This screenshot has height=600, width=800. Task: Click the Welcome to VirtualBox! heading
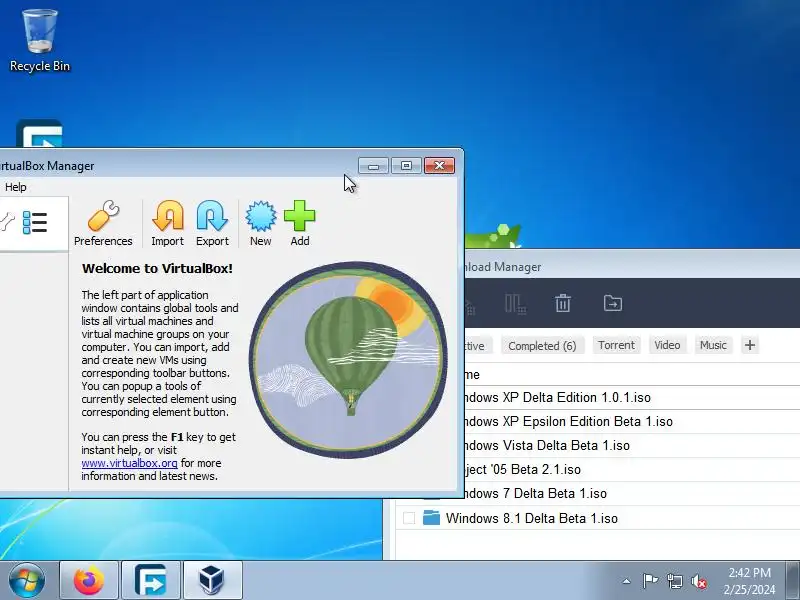(x=157, y=268)
